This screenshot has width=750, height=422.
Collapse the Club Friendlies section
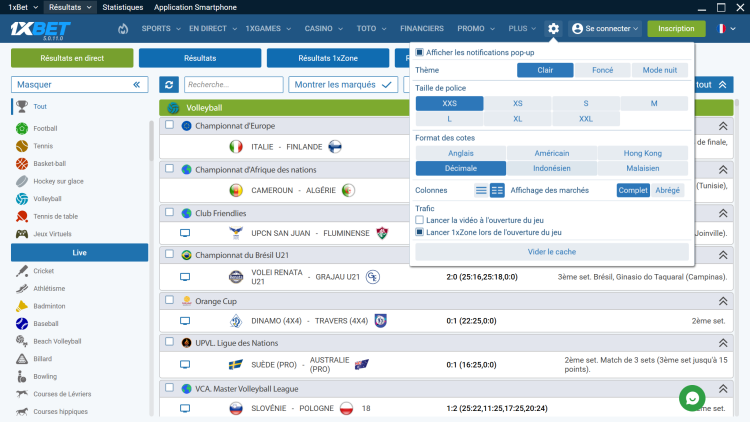click(x=723, y=213)
